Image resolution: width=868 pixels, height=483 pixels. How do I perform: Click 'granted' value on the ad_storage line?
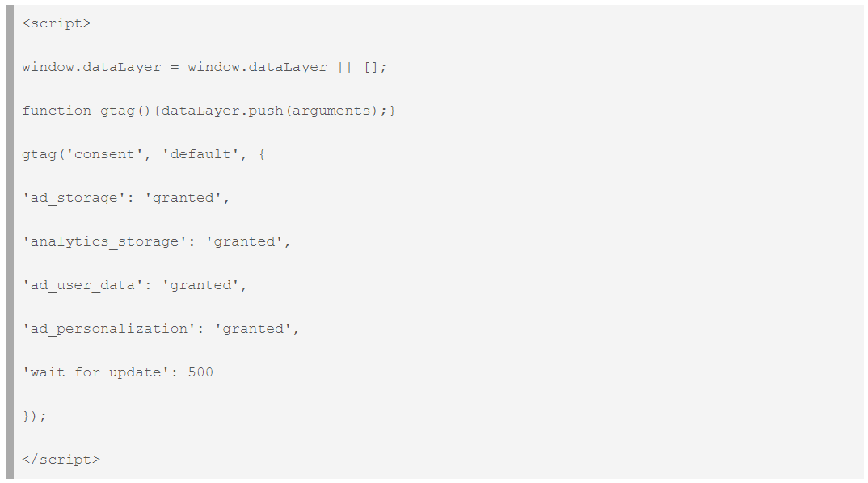coord(183,198)
